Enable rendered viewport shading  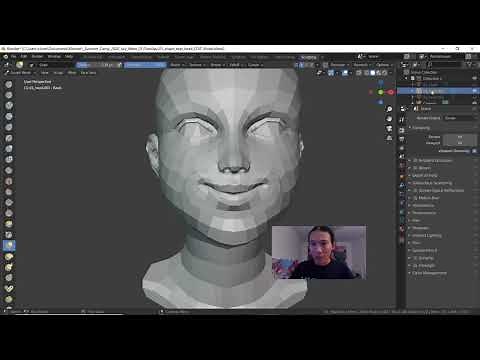384,73
